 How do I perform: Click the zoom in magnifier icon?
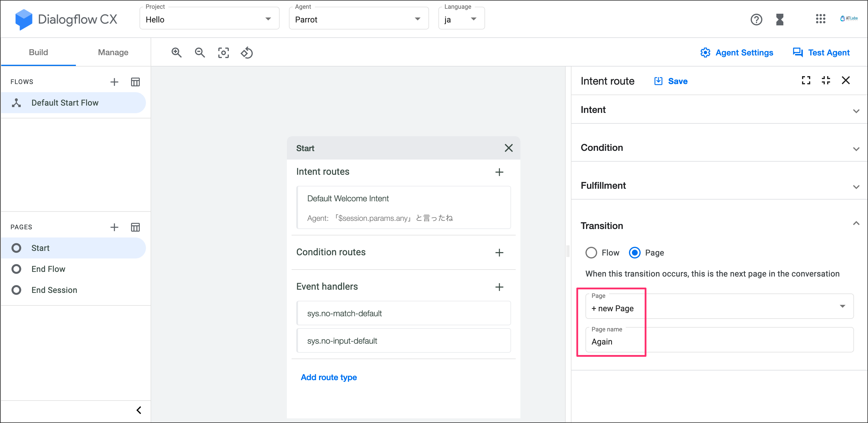pyautogui.click(x=176, y=53)
